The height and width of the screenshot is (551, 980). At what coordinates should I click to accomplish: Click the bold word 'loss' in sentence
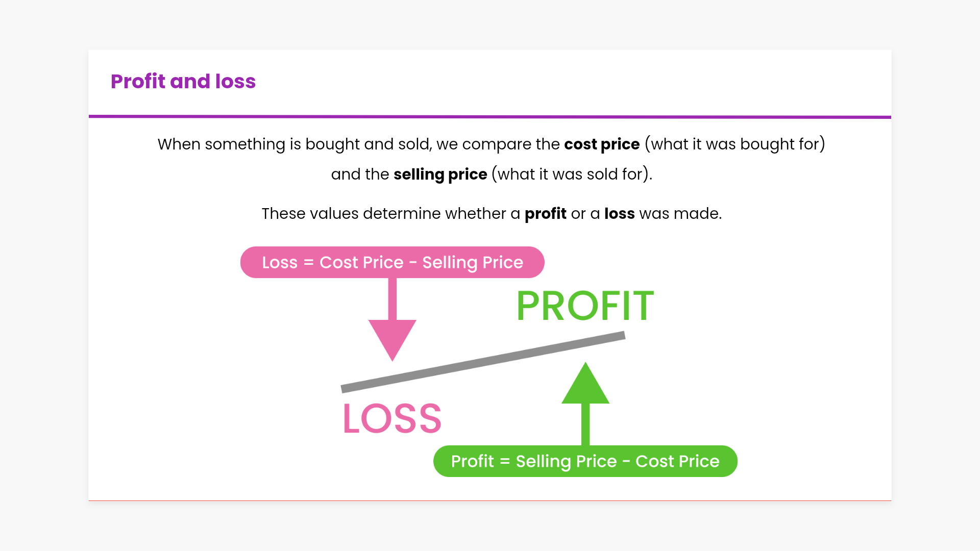tap(619, 214)
